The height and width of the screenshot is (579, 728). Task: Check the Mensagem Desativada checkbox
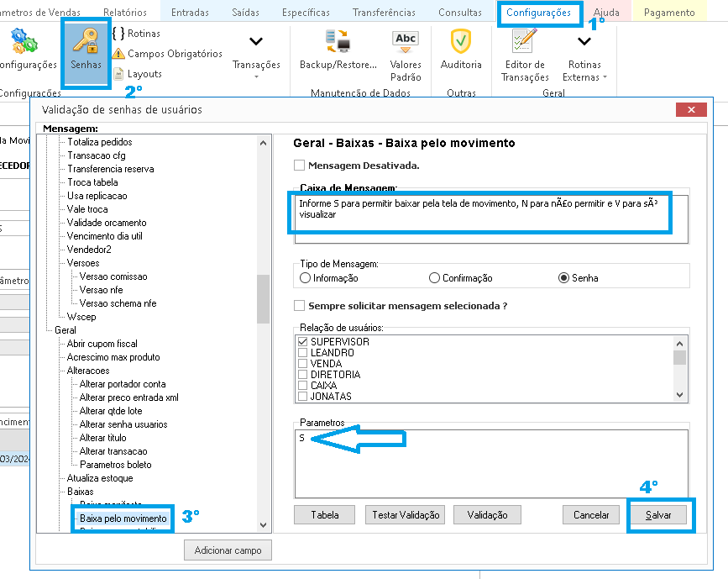pos(300,166)
